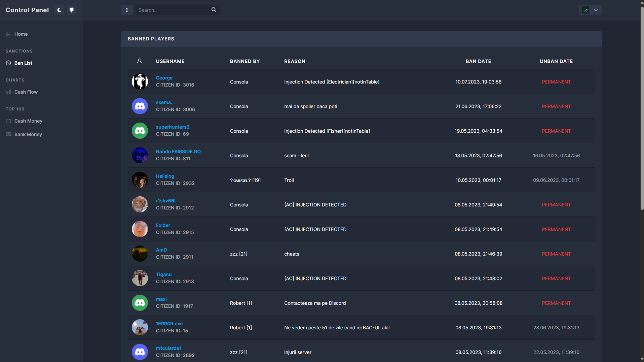Click the Cash Flow chart icon in sidebar
This screenshot has height=362, width=644.
click(8, 92)
